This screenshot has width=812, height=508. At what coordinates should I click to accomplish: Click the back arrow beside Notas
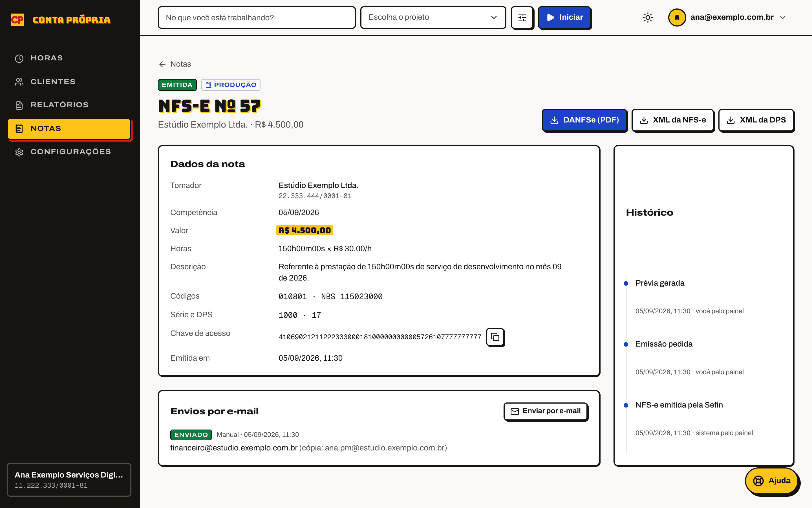tap(162, 64)
